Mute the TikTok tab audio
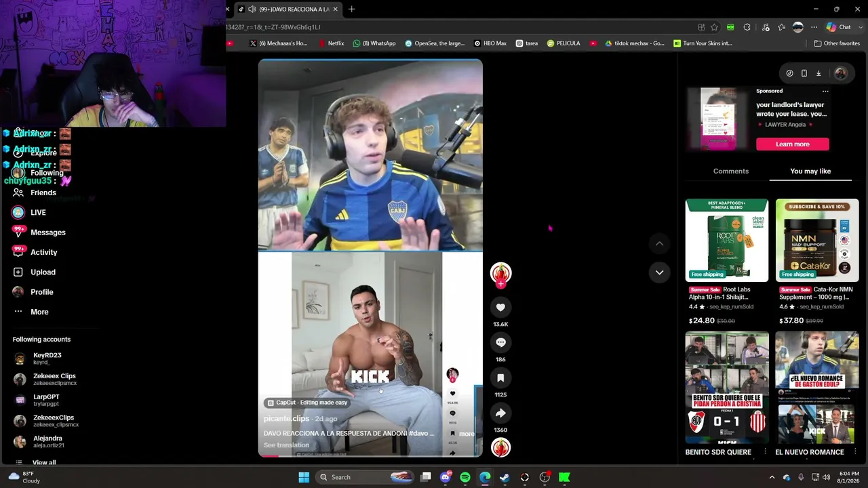868x488 pixels. (x=252, y=9)
